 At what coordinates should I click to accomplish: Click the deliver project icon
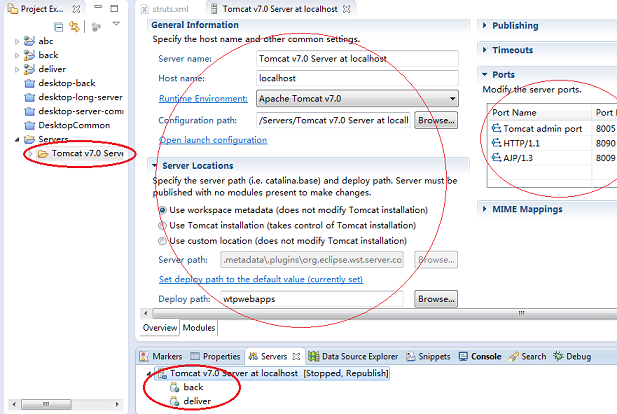[x=29, y=69]
